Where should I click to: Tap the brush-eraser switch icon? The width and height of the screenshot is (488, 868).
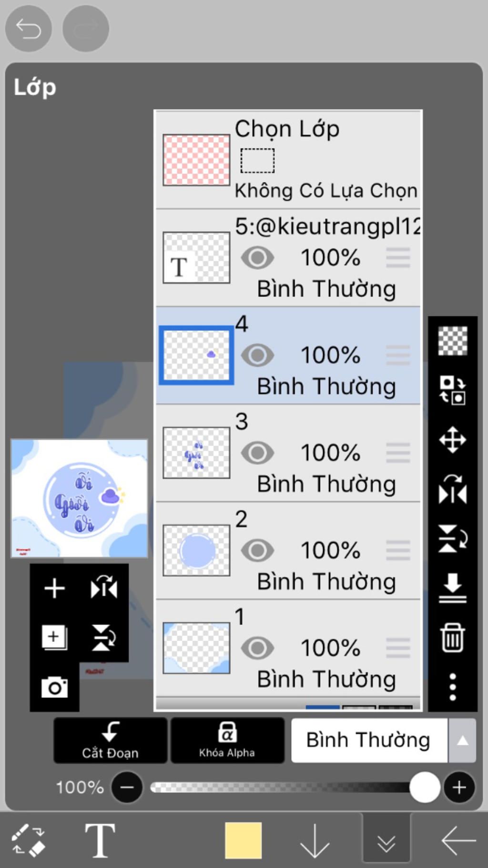coord(28,840)
